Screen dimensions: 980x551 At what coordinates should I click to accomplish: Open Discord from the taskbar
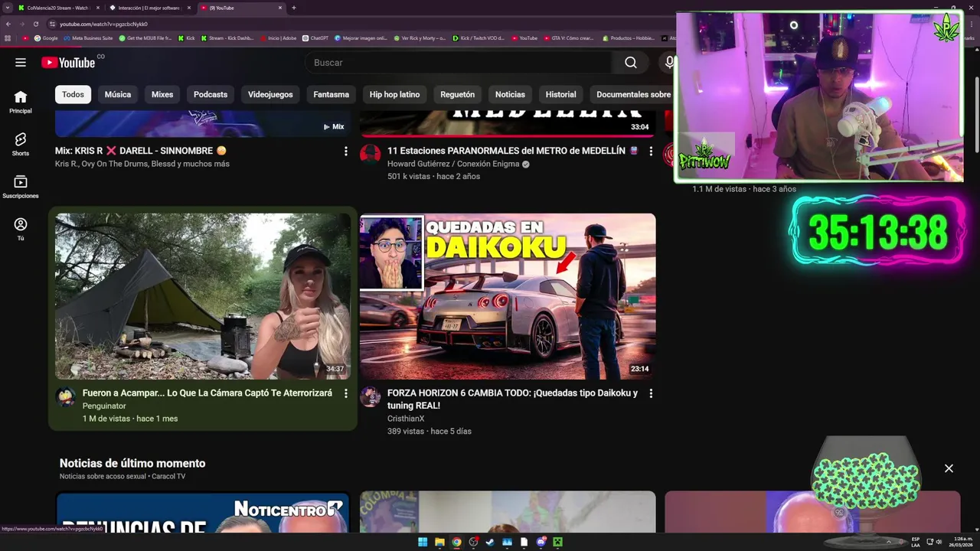(541, 542)
